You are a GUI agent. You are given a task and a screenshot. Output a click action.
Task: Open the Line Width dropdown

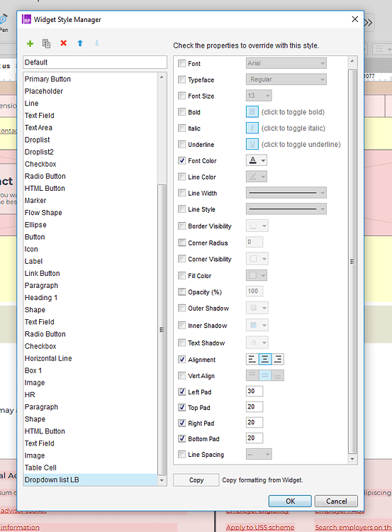click(286, 193)
